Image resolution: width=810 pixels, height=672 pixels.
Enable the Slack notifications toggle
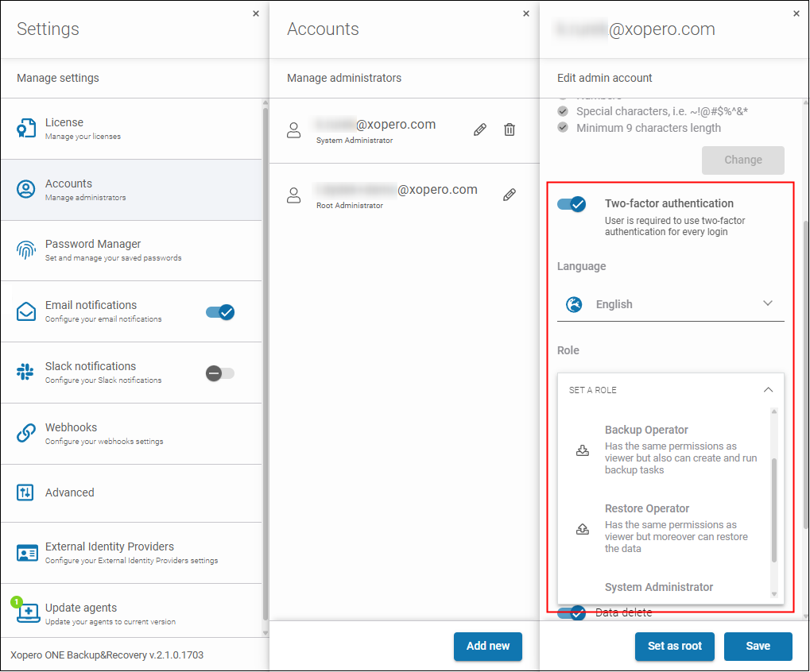219,373
